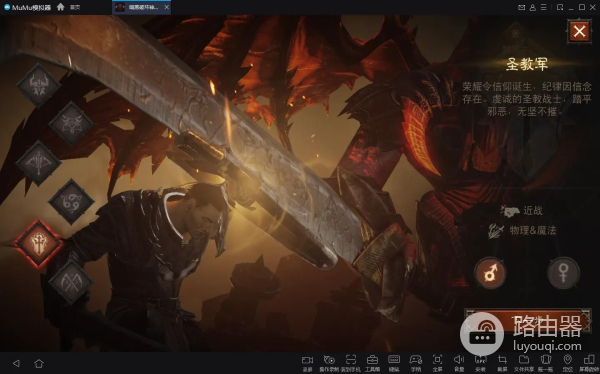Image resolution: width=600 pixels, height=374 pixels.
Task: Click the MuMu模拟器 logo
Action: coord(27,7)
